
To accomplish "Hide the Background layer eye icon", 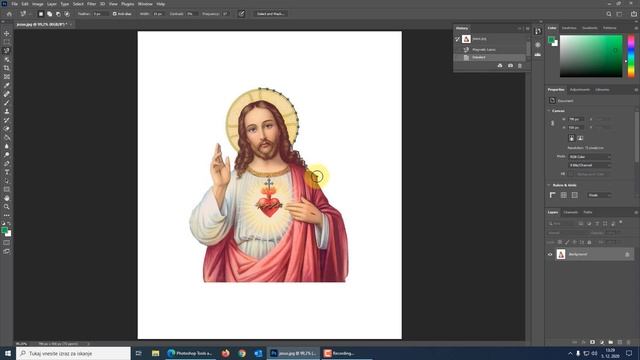I will [x=550, y=254].
